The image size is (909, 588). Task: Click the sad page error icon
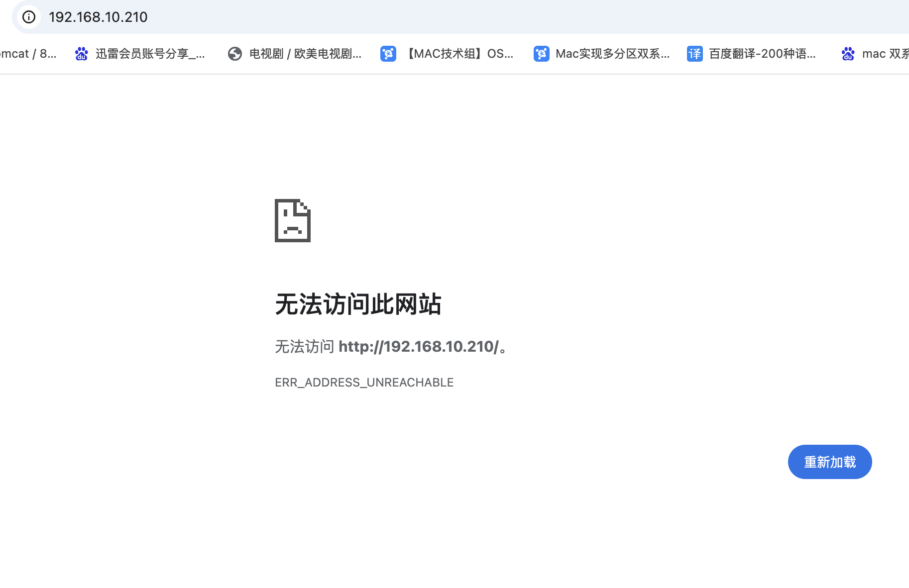click(x=293, y=220)
